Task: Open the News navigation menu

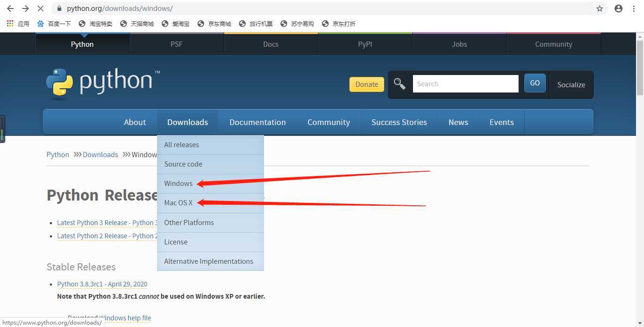Action: 458,122
